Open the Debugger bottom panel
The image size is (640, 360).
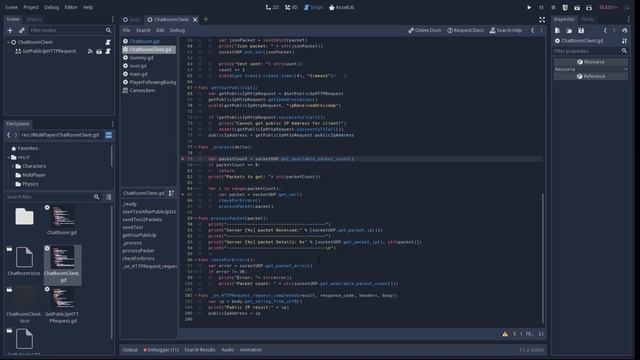click(x=161, y=350)
